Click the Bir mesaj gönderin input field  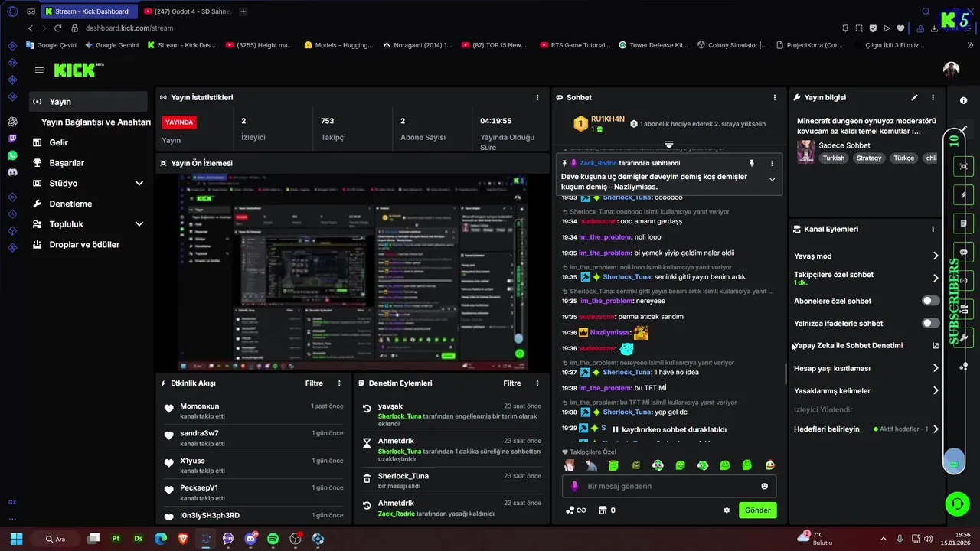[x=669, y=486]
